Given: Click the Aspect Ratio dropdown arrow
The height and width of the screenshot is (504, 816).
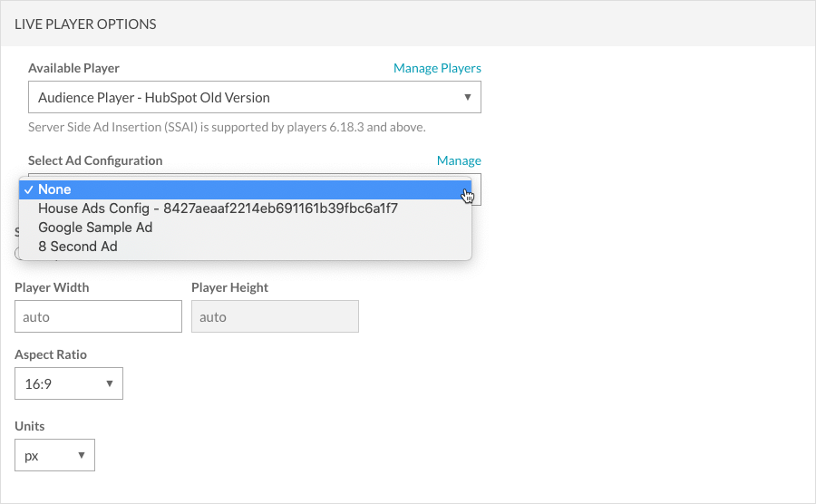Looking at the screenshot, I should pos(109,383).
